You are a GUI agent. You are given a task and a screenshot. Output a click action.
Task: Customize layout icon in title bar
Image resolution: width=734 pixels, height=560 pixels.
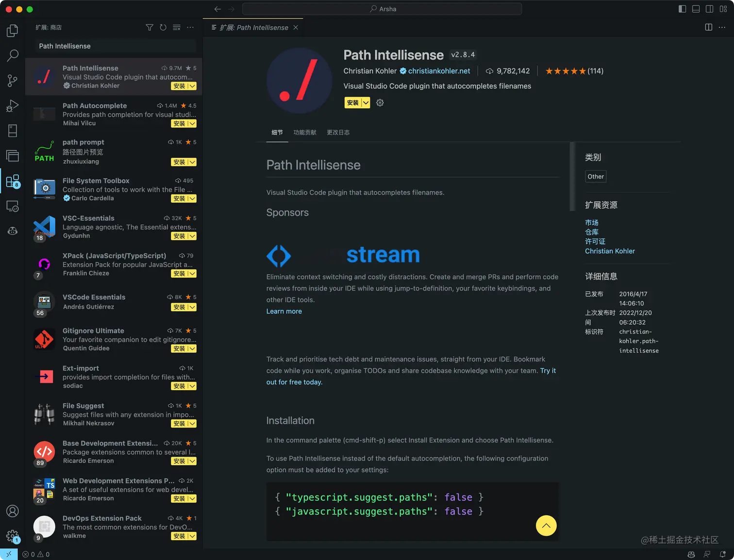point(723,9)
